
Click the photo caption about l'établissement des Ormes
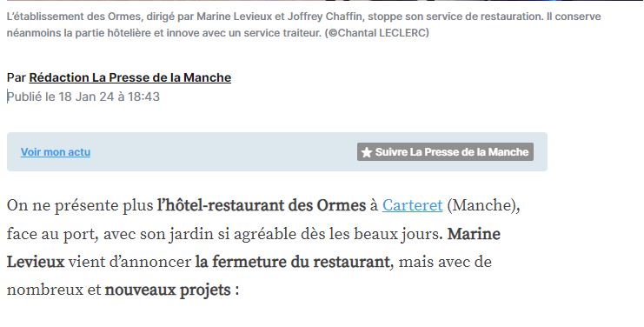pyautogui.click(x=303, y=24)
